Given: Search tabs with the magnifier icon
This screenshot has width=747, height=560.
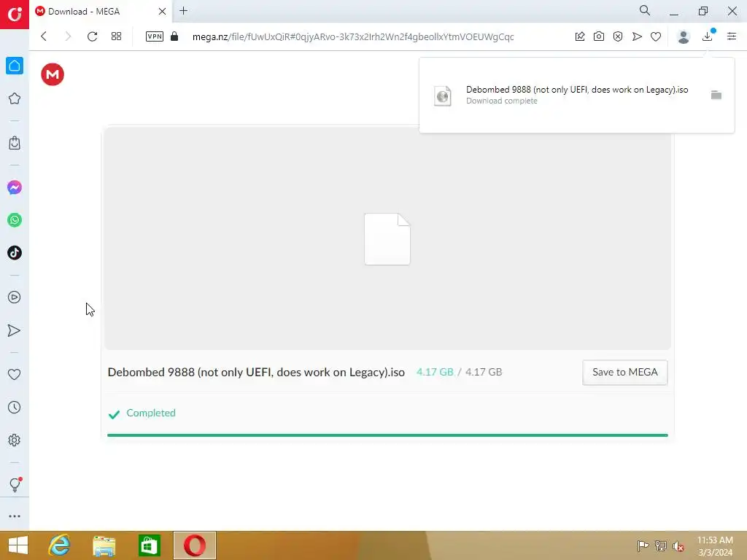Looking at the screenshot, I should click(645, 10).
